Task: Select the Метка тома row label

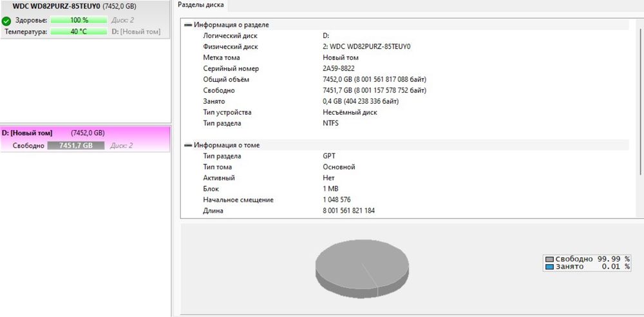Action: pos(222,57)
